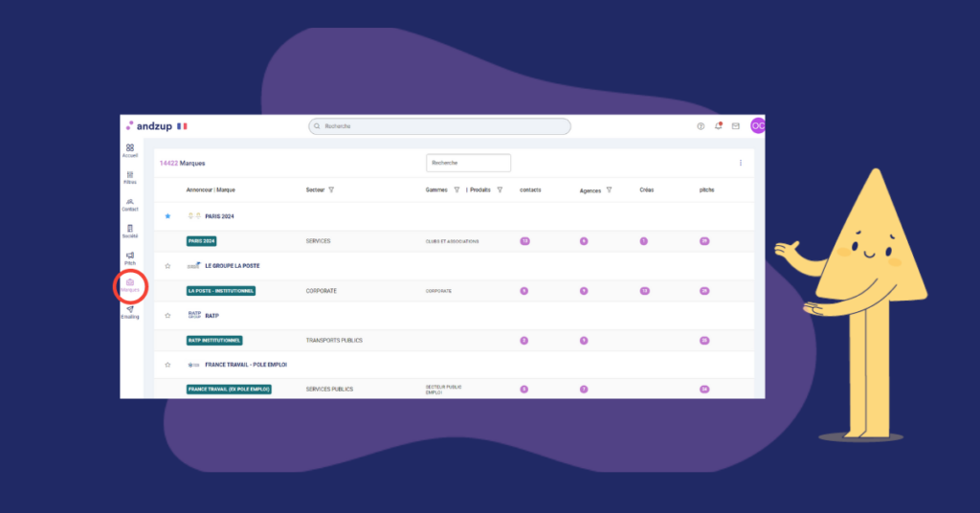Open the mail envelope icon
Viewport: 980px width, 513px height.
(x=736, y=126)
